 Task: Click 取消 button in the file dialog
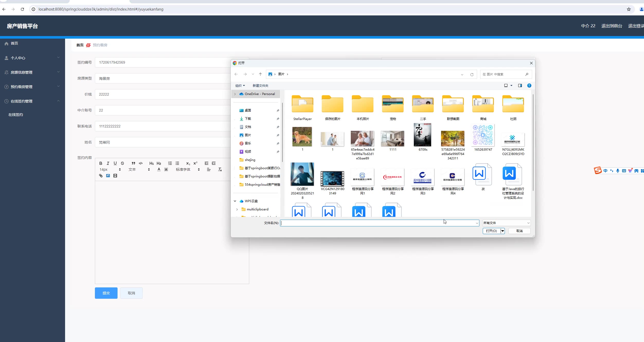(519, 231)
